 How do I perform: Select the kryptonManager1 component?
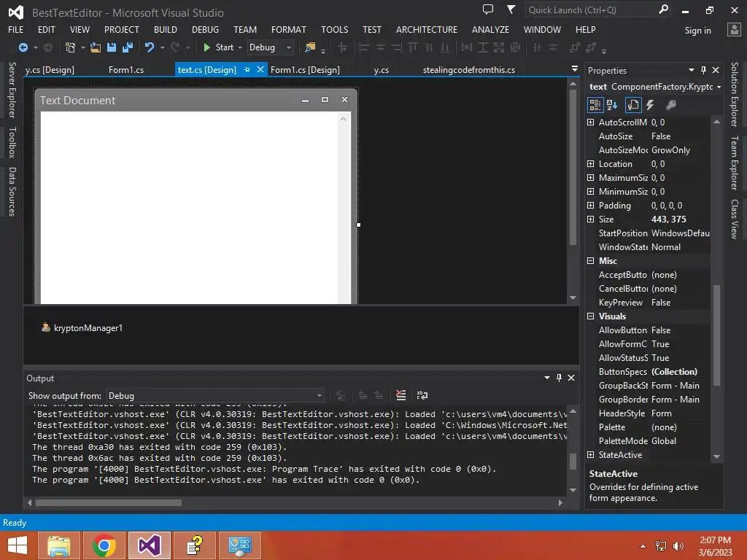(82, 327)
